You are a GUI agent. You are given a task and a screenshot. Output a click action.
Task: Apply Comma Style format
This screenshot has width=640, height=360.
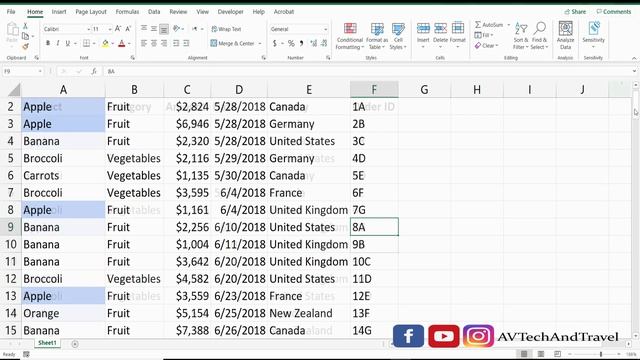coord(302,43)
